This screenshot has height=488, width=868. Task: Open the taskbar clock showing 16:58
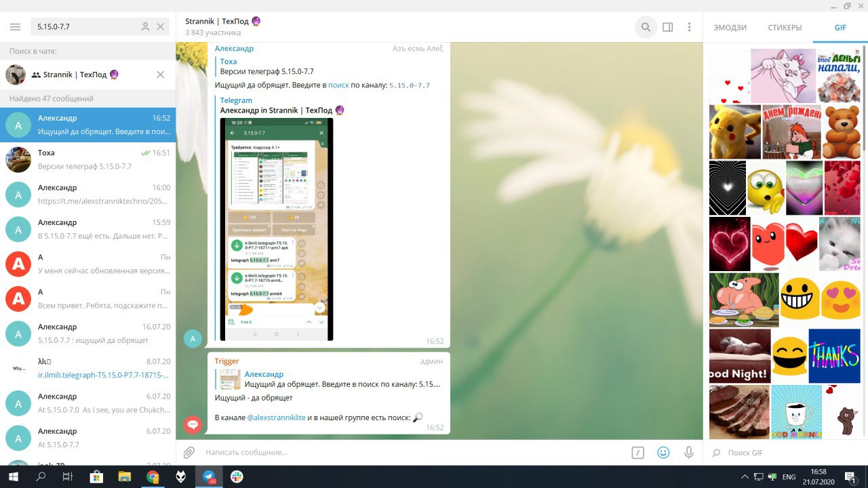pos(819,477)
